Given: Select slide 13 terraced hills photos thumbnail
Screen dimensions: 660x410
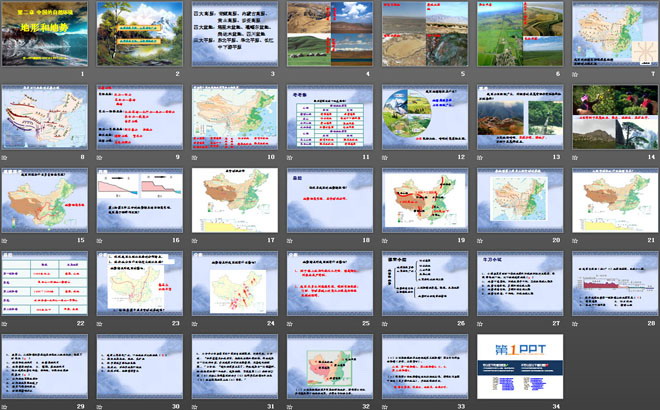Looking at the screenshot, I should 520,117.
